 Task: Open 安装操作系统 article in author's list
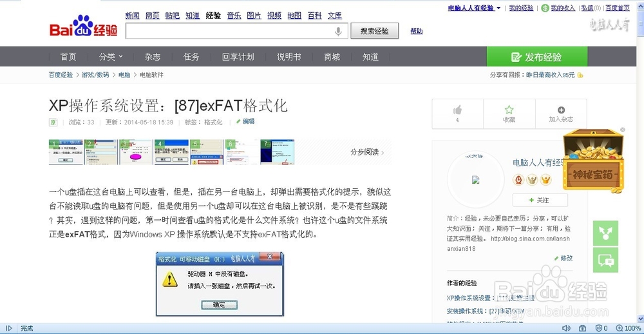(486, 311)
